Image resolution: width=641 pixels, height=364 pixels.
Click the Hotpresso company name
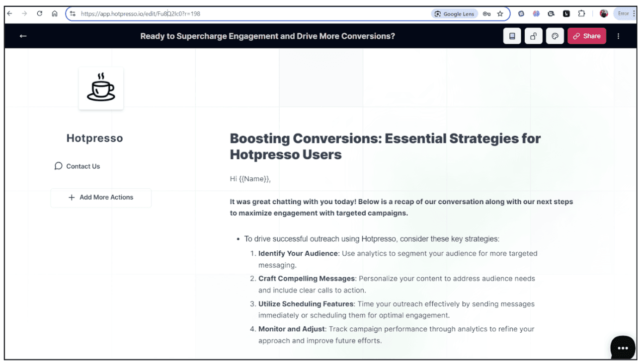(x=94, y=139)
